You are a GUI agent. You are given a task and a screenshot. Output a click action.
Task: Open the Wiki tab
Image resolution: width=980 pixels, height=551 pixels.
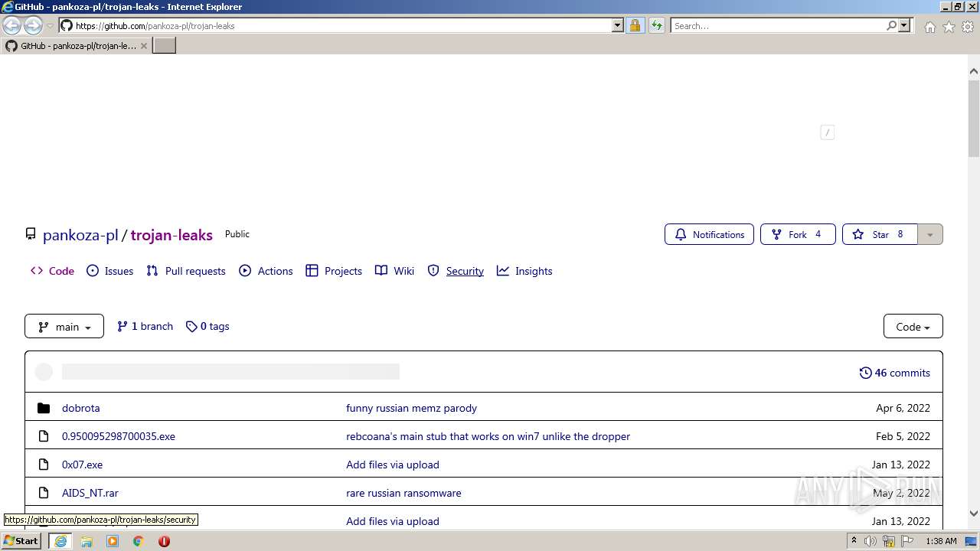(x=394, y=271)
